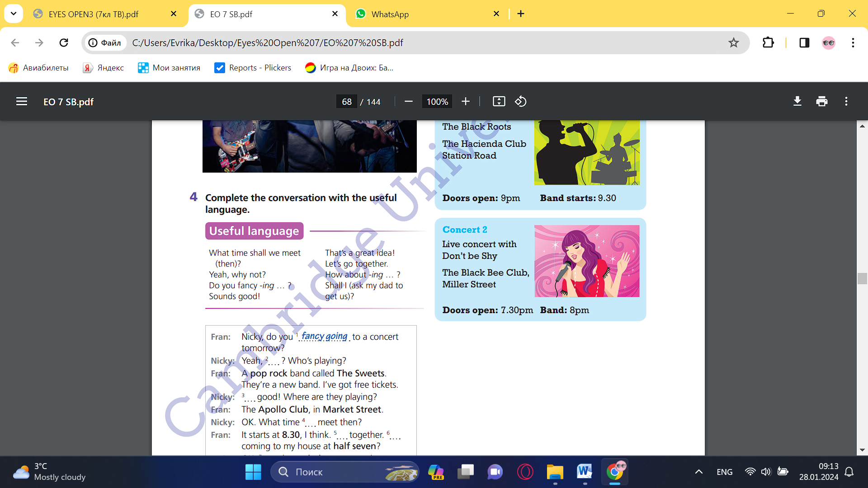Screen dimensions: 868x488
Task: Open the Яндекс bookmark
Action: (x=104, y=68)
